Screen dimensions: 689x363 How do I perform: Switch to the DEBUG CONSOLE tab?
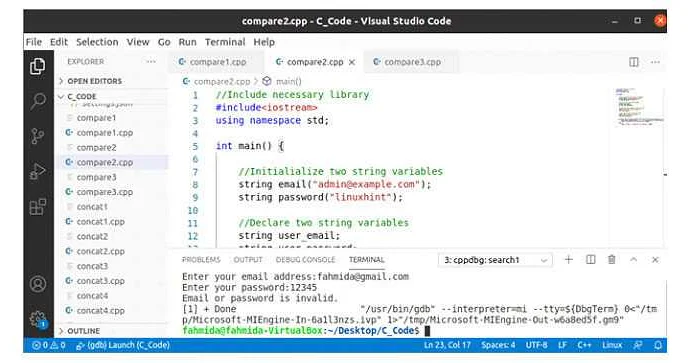pos(305,260)
